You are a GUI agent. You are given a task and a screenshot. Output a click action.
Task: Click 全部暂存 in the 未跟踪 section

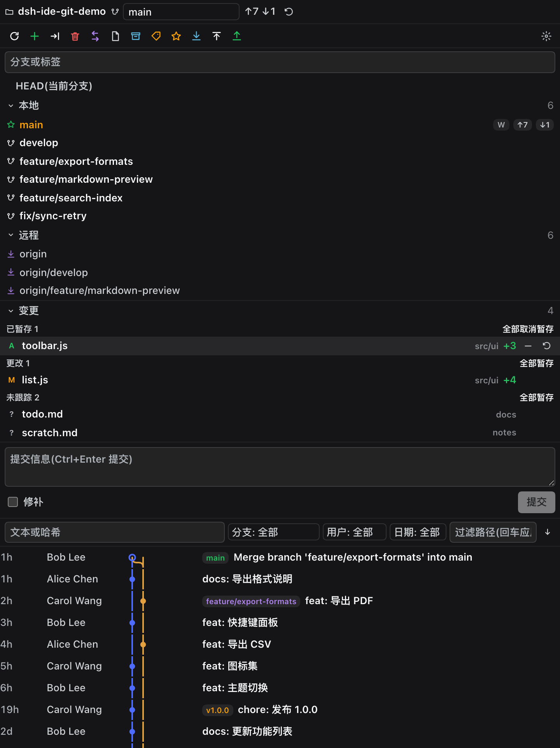point(537,398)
